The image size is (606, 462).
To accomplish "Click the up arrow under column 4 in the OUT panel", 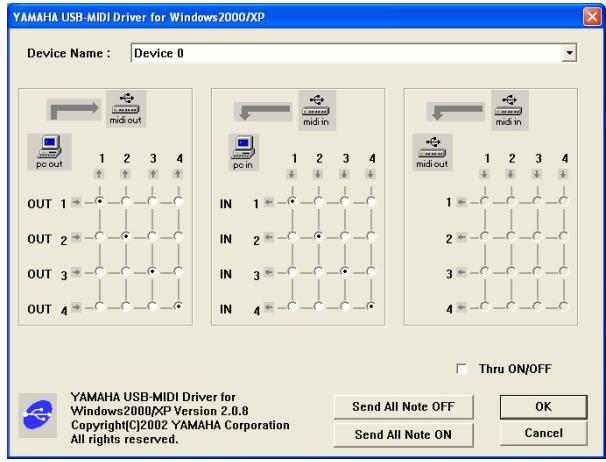I will tap(178, 174).
